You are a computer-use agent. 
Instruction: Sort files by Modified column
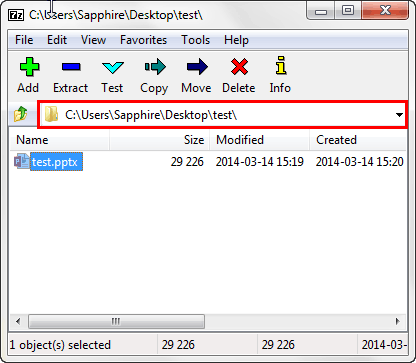(259, 140)
